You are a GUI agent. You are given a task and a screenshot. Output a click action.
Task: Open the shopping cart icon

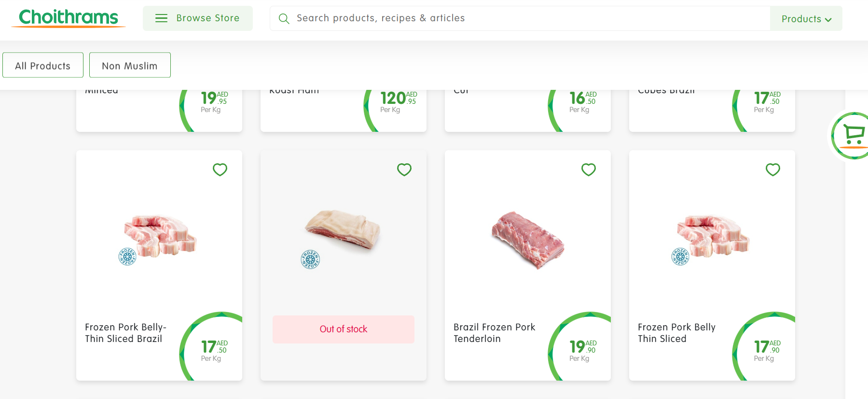[854, 135]
